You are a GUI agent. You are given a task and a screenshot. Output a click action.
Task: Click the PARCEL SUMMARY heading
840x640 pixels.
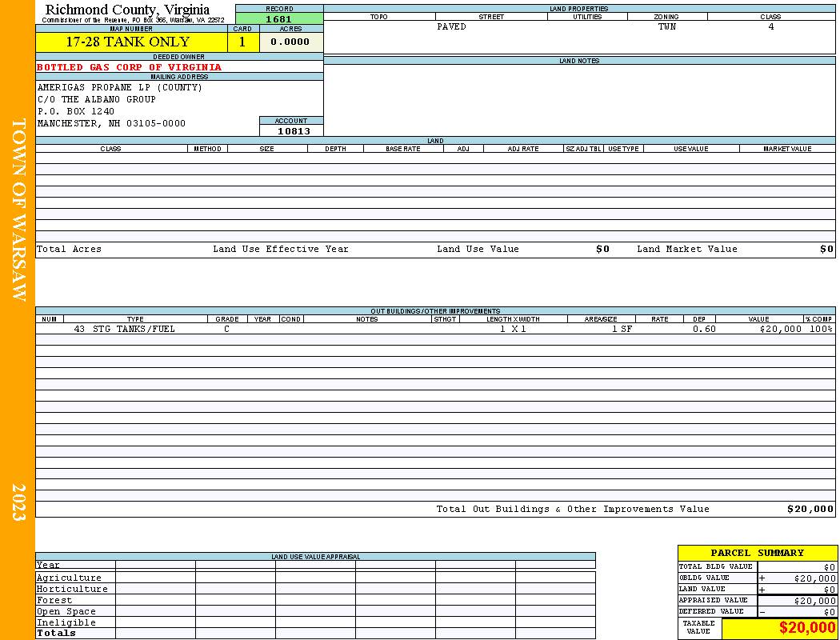click(x=757, y=553)
